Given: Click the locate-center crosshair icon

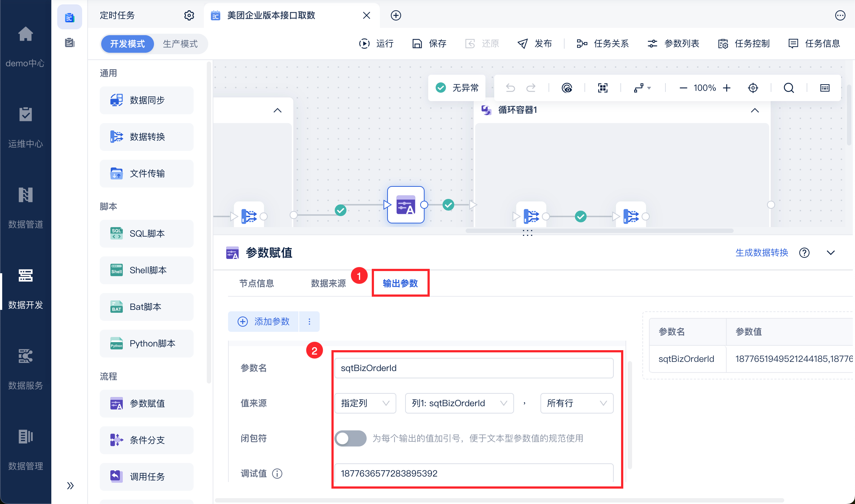Looking at the screenshot, I should 753,88.
